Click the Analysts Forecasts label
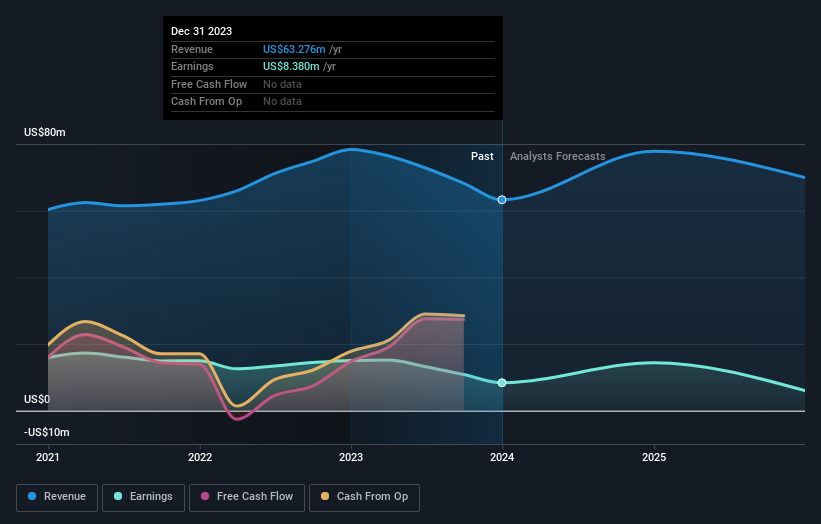The height and width of the screenshot is (524, 821). click(558, 157)
